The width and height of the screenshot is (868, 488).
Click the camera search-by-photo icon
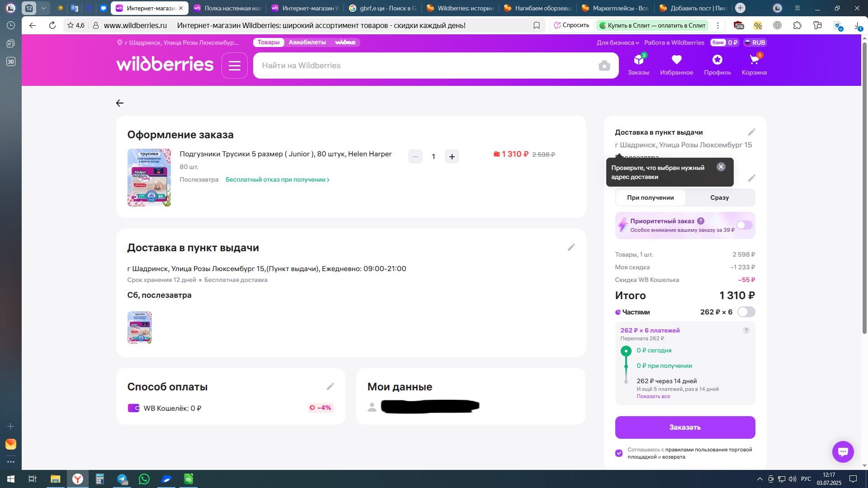pos(604,66)
